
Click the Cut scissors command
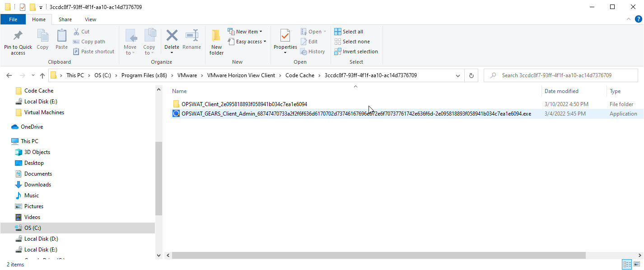81,32
